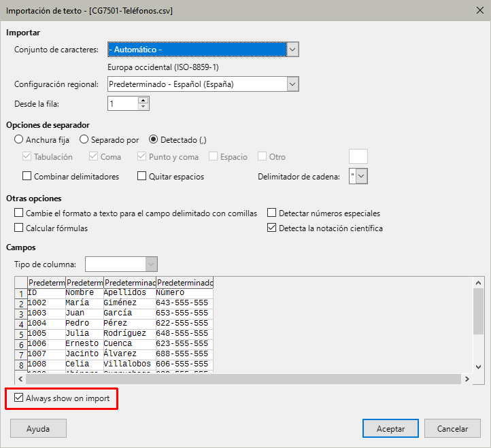Open help with the Ayuda button

[x=39, y=429]
